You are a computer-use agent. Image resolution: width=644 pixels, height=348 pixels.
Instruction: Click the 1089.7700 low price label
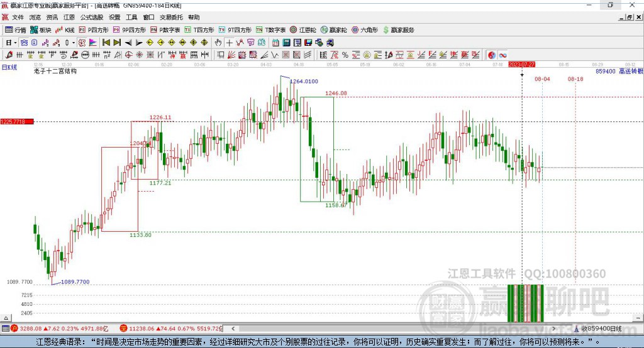click(75, 282)
